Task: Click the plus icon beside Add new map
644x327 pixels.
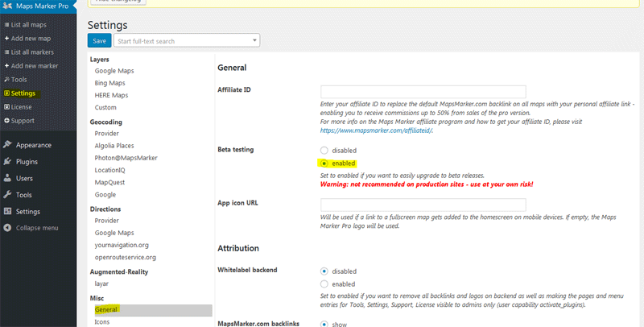Action: pos(6,39)
